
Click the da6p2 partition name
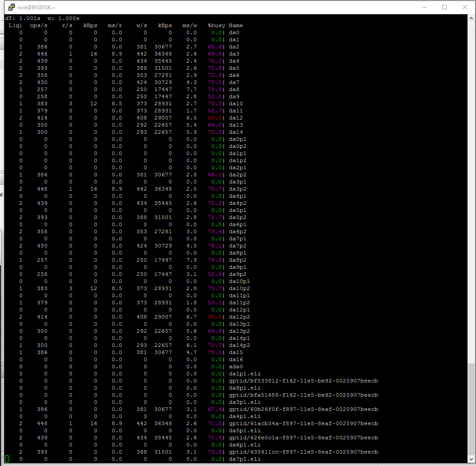(238, 231)
